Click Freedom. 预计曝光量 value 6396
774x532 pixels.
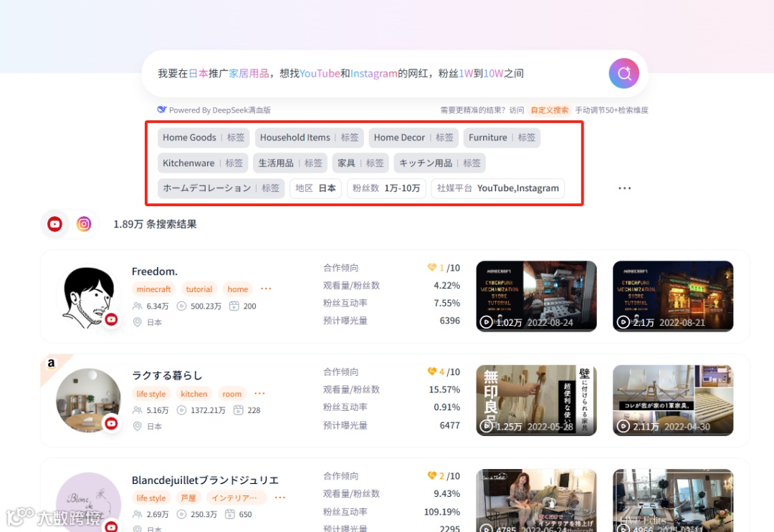click(449, 321)
